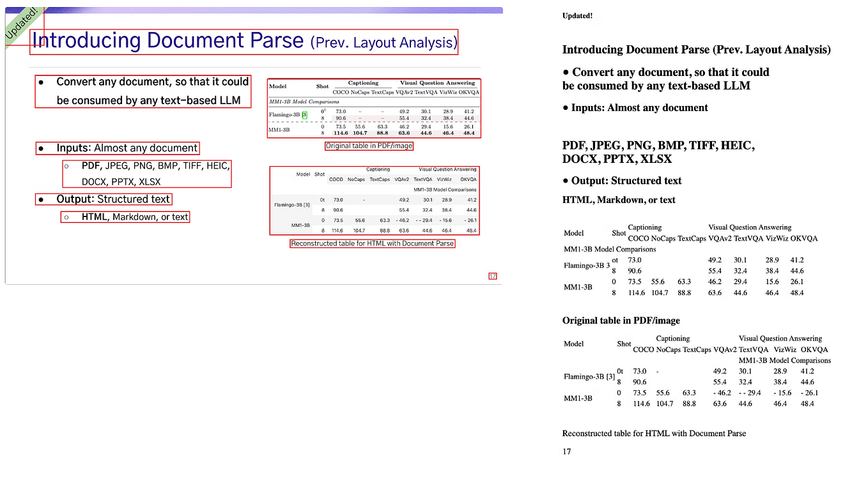This screenshot has height=493, width=868.
Task: Select "Flamingo-3B 3" cell without brackets in parsed output
Action: pos(587,266)
